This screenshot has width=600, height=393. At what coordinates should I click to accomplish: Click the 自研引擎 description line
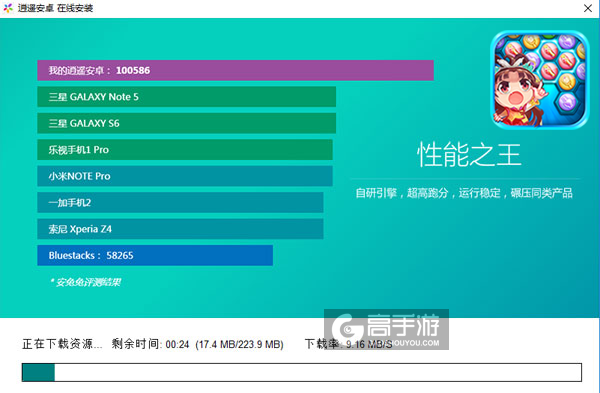pos(464,193)
